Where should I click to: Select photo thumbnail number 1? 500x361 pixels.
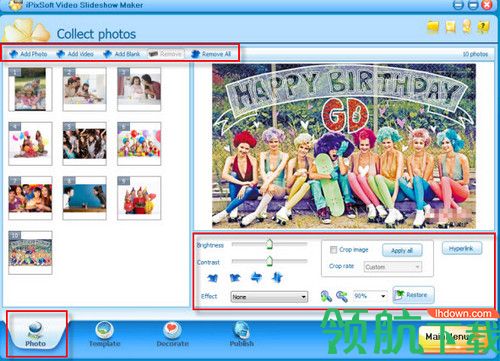(x=30, y=89)
